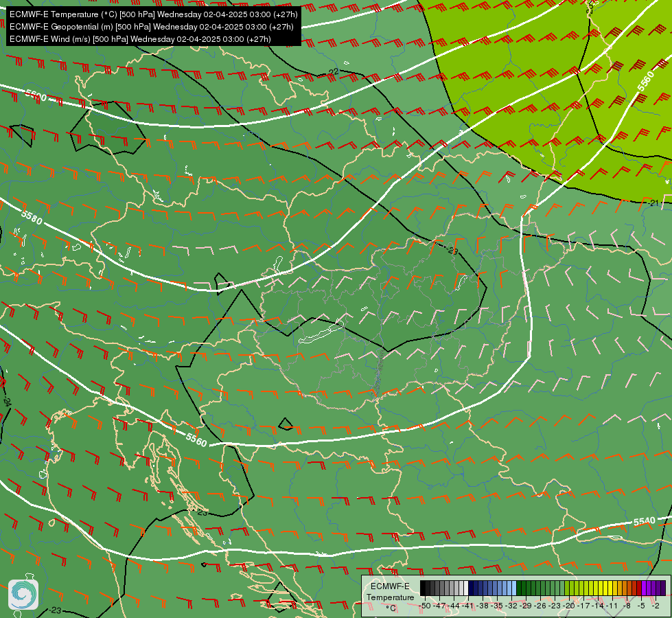Viewport: 672px width, 618px height.
Task: Click the -26 value on the legend
Action: coord(540,606)
